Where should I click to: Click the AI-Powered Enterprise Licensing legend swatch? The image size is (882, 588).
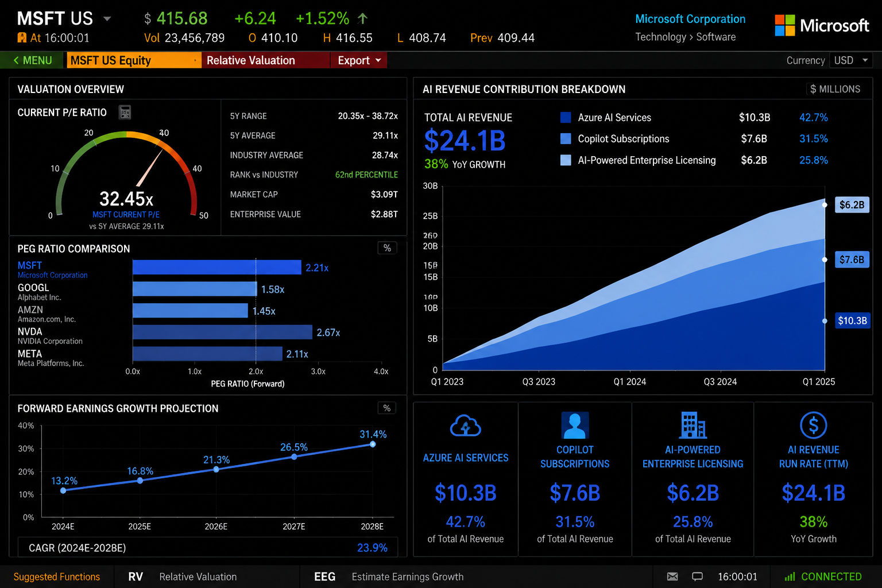tap(566, 160)
